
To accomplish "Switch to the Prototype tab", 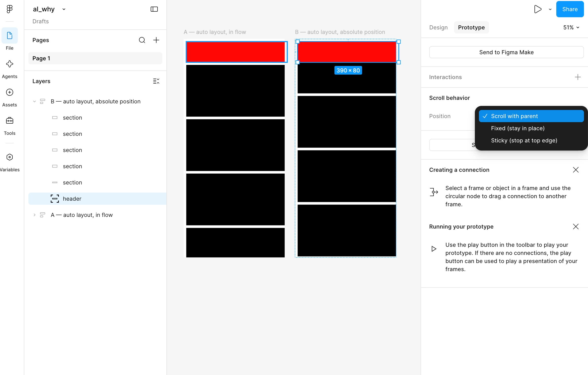I will (x=471, y=27).
